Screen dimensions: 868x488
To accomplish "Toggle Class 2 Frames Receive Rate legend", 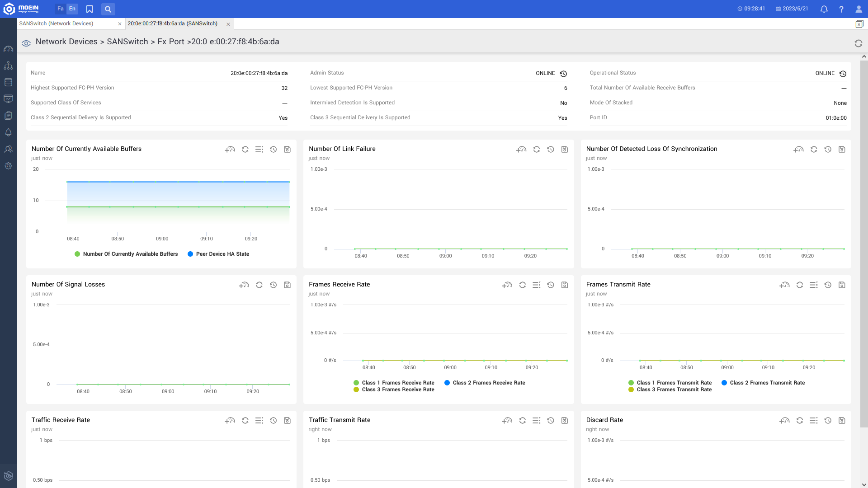I will (x=485, y=383).
